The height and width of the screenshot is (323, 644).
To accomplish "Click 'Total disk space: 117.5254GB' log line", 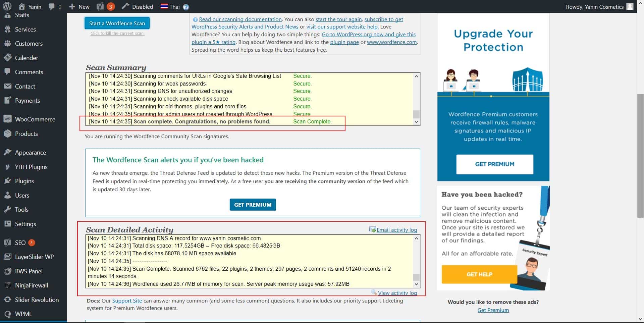I will click(x=184, y=246).
